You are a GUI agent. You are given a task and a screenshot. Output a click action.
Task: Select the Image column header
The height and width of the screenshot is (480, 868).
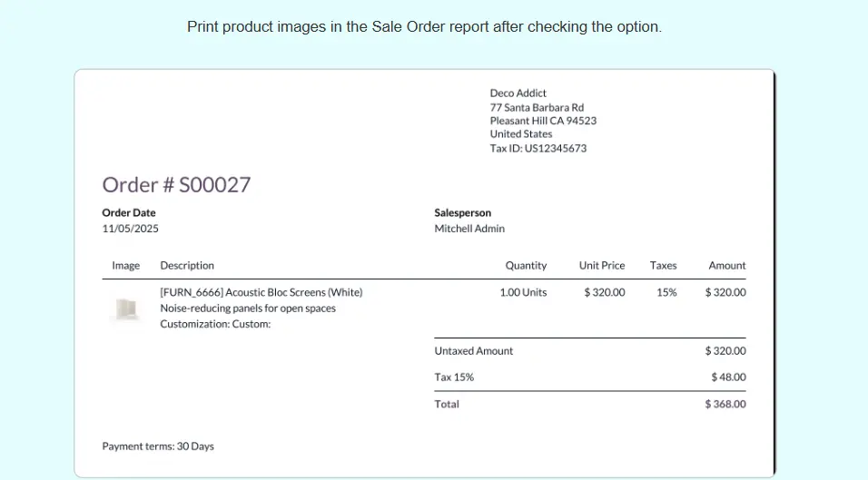[x=125, y=266]
